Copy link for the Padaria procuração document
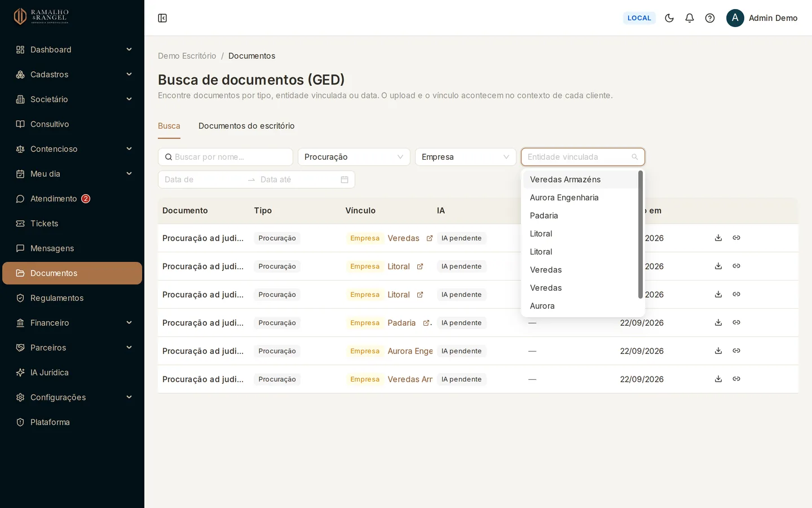The width and height of the screenshot is (812, 508). pyautogui.click(x=736, y=322)
